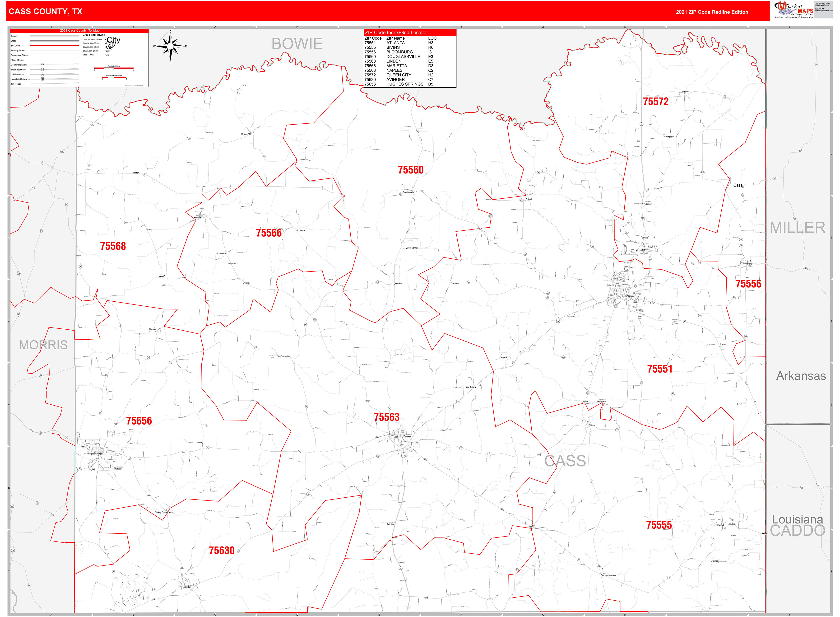Click the large 75630 ZIP label on map

pos(222,551)
